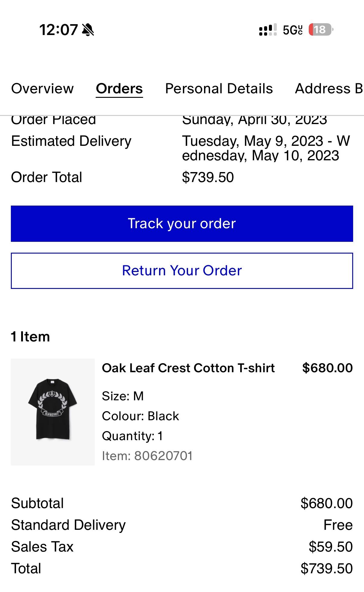Image resolution: width=364 pixels, height=592 pixels.
Task: Tap the red low battery indicator
Action: pos(320,30)
